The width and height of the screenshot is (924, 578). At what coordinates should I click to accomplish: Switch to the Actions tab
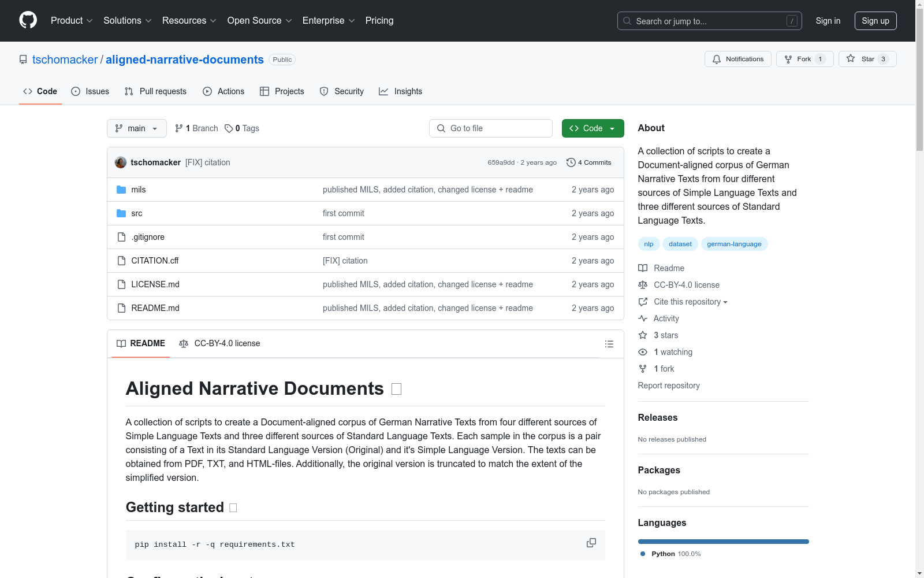(x=223, y=91)
